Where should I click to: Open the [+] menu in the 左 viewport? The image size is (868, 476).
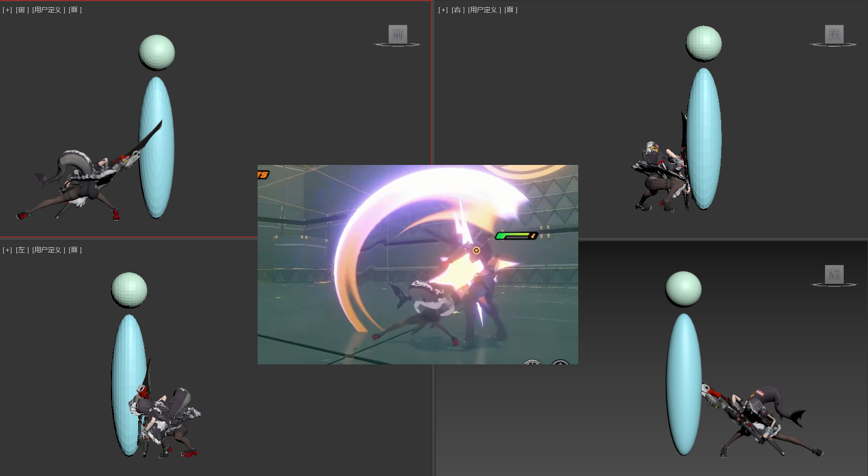click(7, 250)
